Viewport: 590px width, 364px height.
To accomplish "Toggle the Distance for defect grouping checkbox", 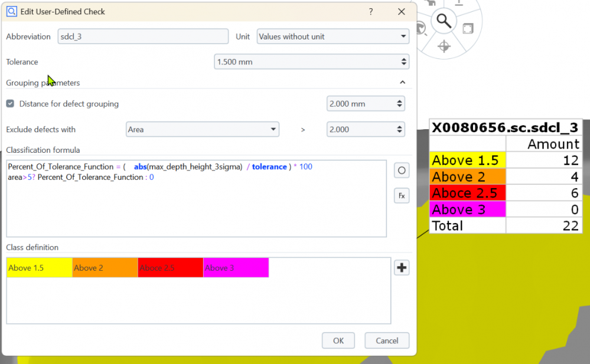I will click(10, 104).
